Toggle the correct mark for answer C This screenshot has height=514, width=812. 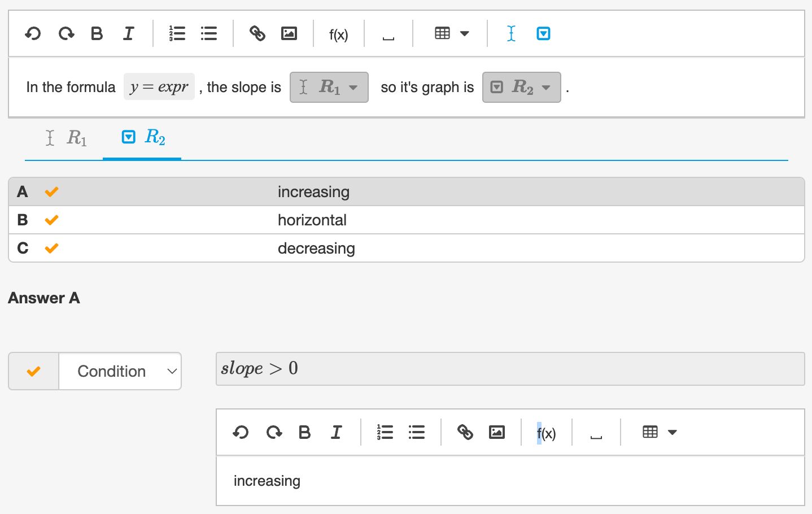coord(51,248)
